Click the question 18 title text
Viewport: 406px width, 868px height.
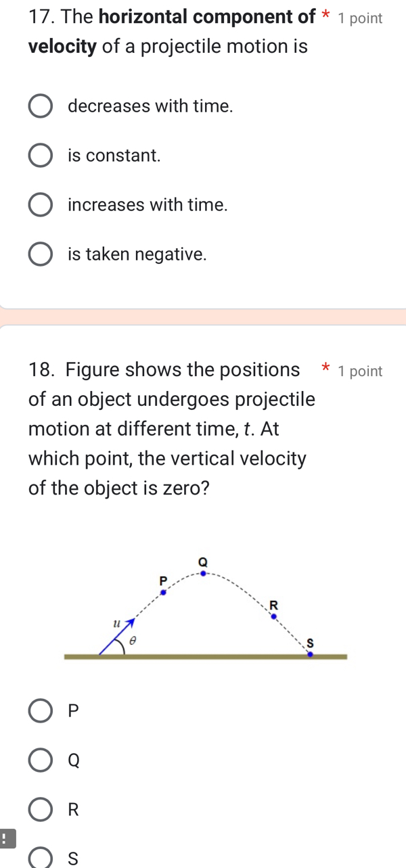pos(169,428)
